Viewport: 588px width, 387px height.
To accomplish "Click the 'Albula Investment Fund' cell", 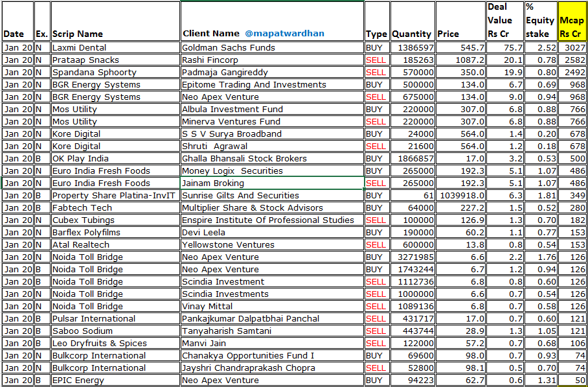I will [272, 110].
